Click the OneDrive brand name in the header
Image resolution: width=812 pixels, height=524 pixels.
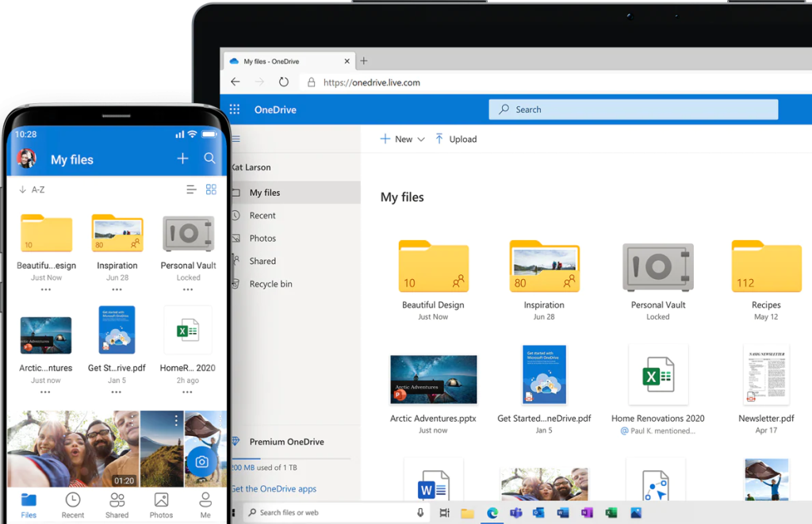click(275, 109)
